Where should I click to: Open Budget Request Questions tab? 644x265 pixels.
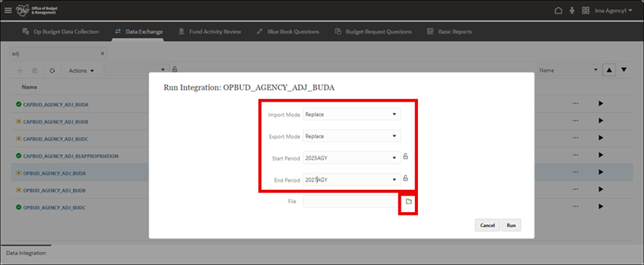pyautogui.click(x=373, y=32)
